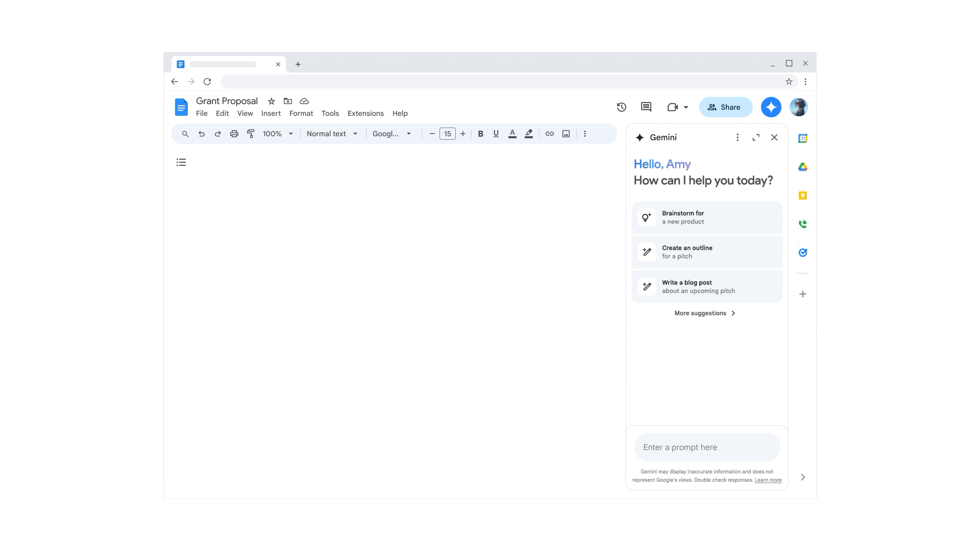Undo the last action

click(202, 134)
